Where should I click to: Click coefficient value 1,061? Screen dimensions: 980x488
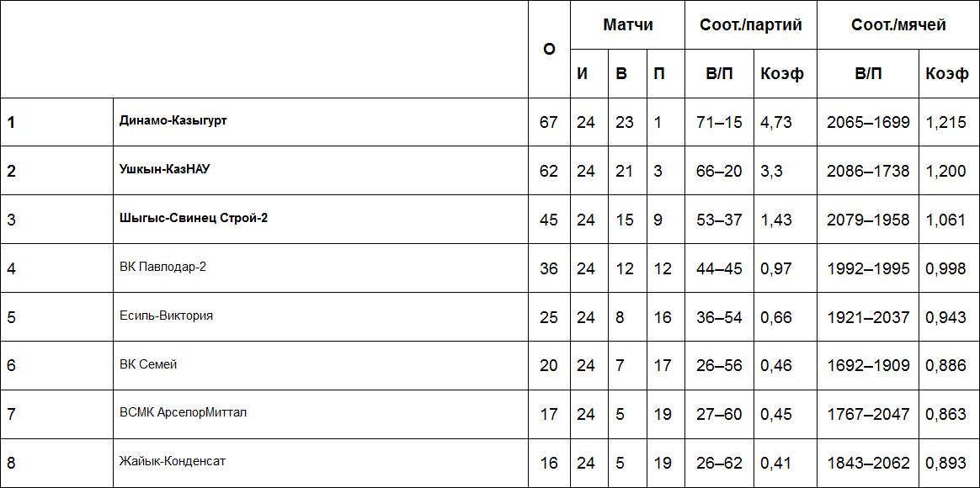click(946, 220)
